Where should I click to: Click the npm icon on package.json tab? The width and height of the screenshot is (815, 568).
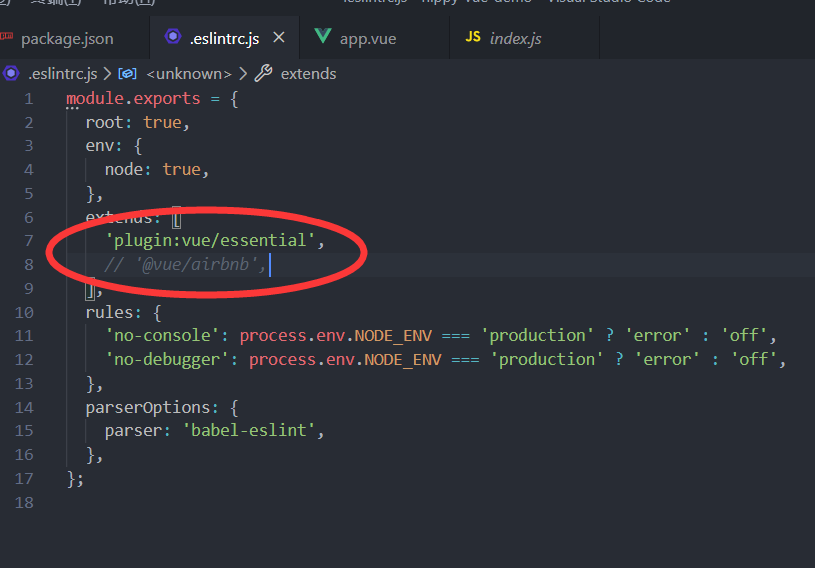tap(6, 36)
